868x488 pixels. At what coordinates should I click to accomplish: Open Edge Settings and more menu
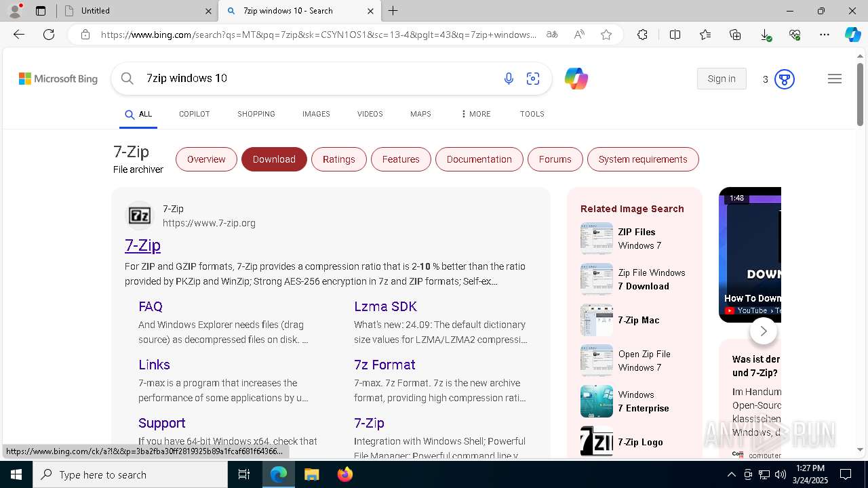pyautogui.click(x=825, y=35)
